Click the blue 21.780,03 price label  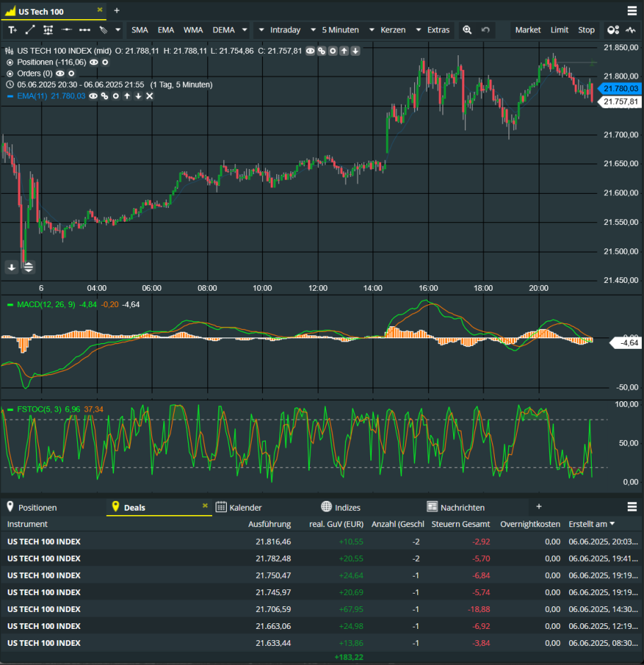point(620,88)
